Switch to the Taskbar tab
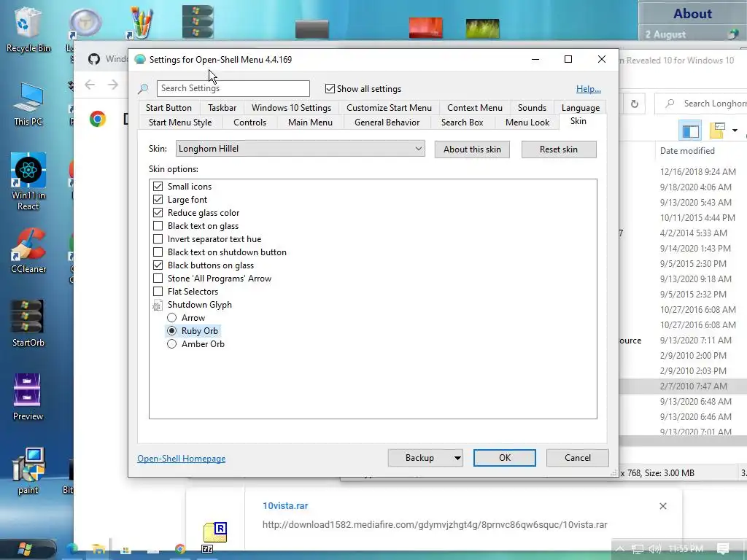 point(222,108)
